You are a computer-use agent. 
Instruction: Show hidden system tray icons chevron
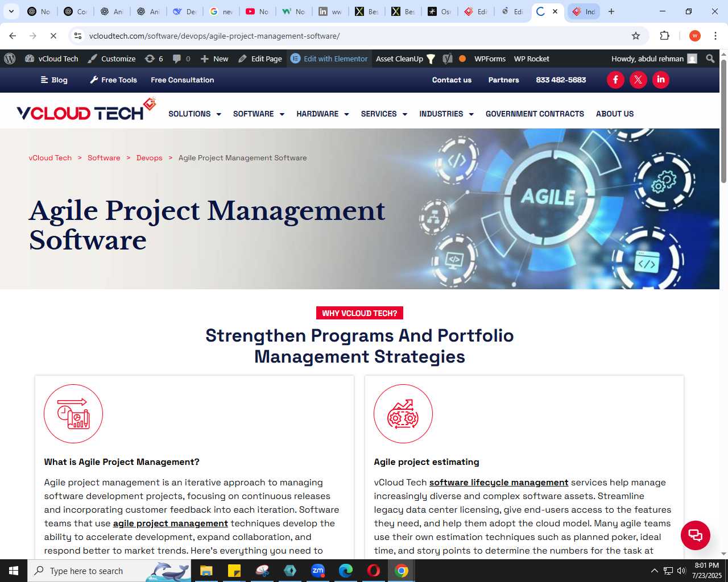coord(654,571)
